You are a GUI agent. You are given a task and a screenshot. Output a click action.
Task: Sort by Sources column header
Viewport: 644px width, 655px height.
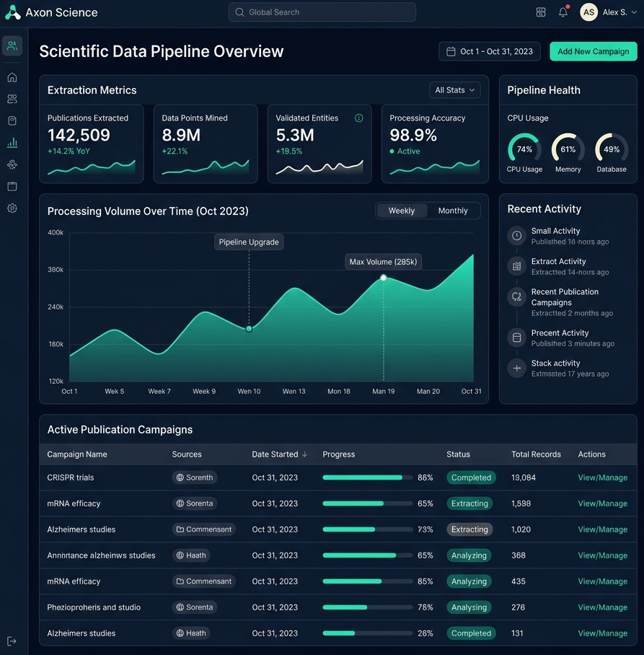tap(187, 454)
